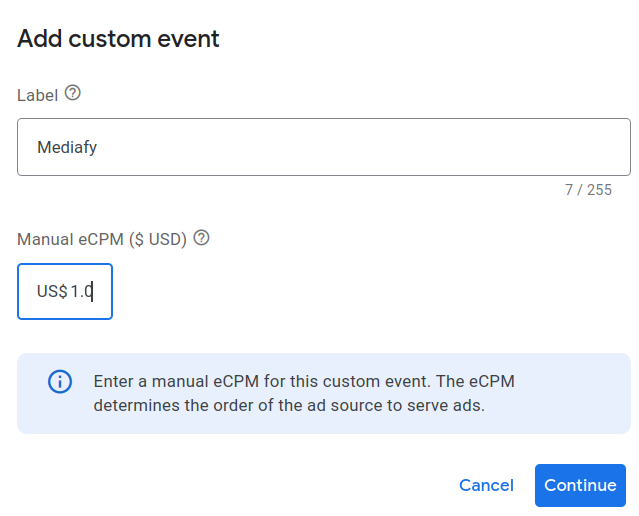639x516 pixels.
Task: Focus the Label input containing Mediafy
Action: coord(323,148)
